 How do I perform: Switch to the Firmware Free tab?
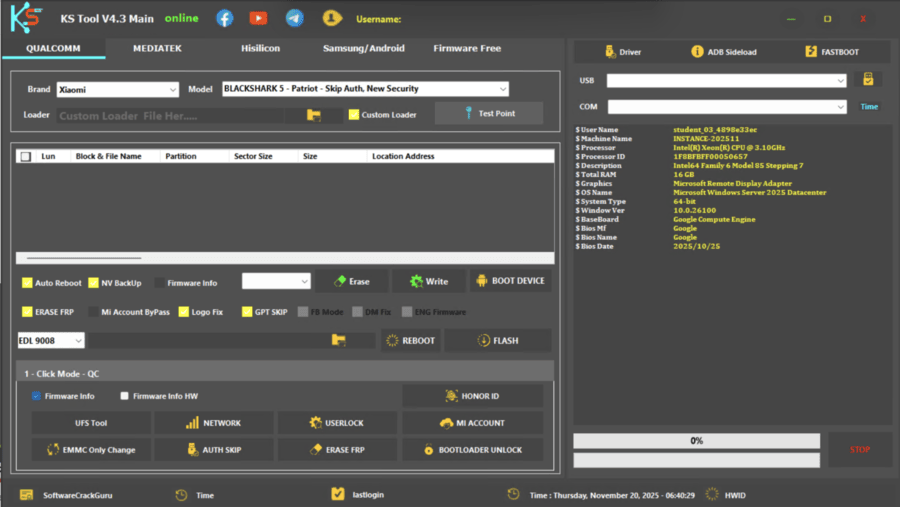click(x=467, y=48)
